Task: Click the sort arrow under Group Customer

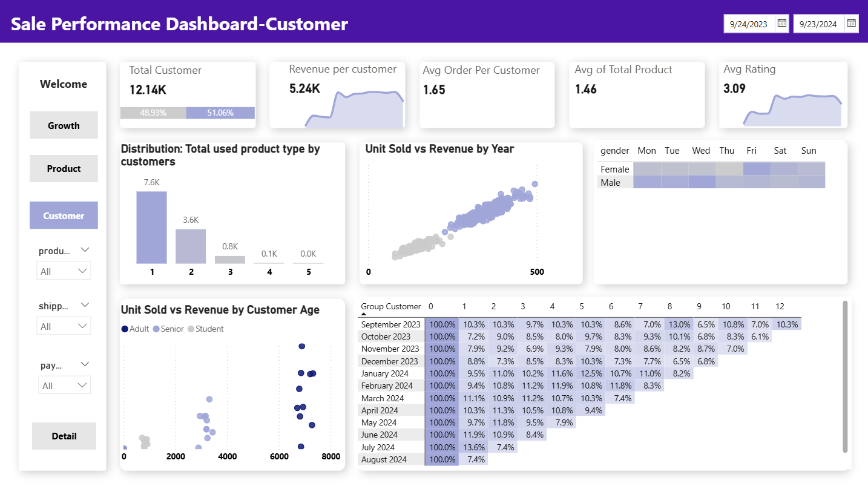Action: tap(364, 314)
